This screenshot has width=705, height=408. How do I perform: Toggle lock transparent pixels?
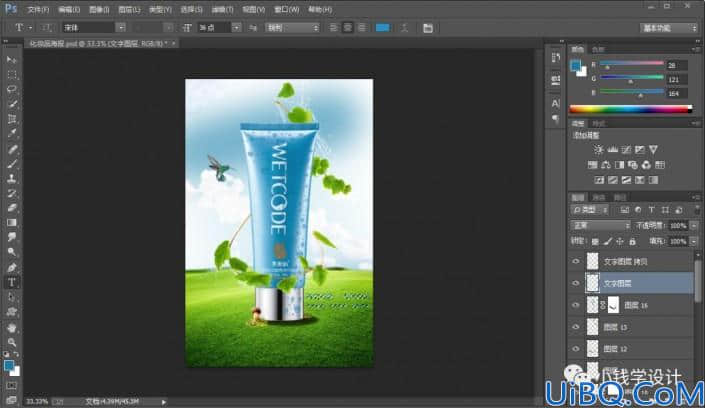click(x=595, y=242)
